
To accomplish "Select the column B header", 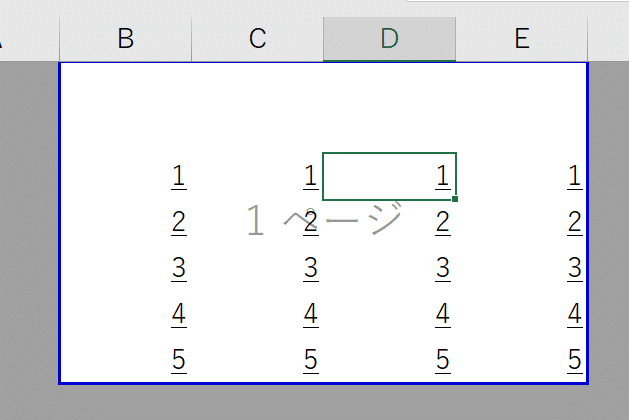I will tap(125, 39).
